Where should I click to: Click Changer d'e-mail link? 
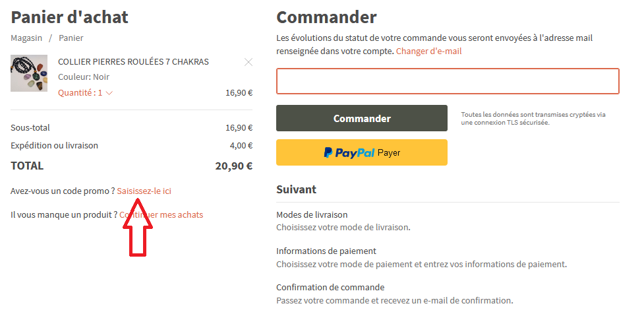click(429, 51)
